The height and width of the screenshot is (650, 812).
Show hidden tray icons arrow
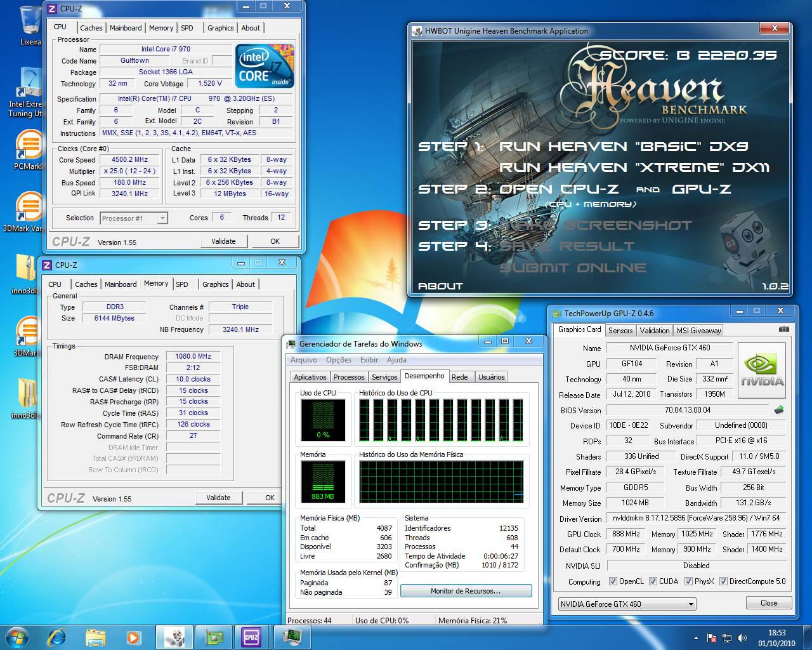[697, 638]
